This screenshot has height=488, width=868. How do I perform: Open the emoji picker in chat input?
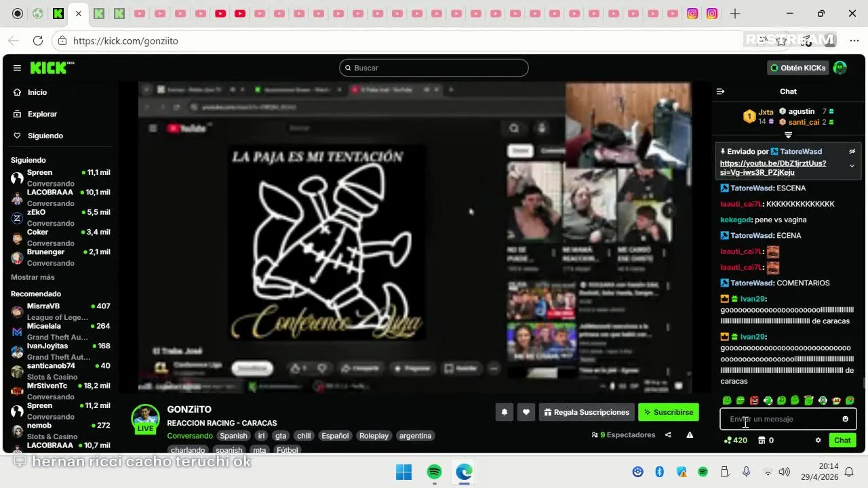click(x=845, y=419)
